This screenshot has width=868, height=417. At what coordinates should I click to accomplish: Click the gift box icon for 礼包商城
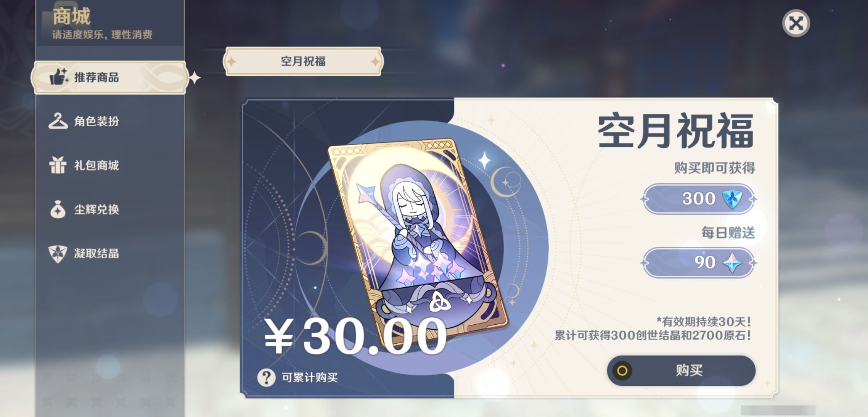pyautogui.click(x=58, y=165)
